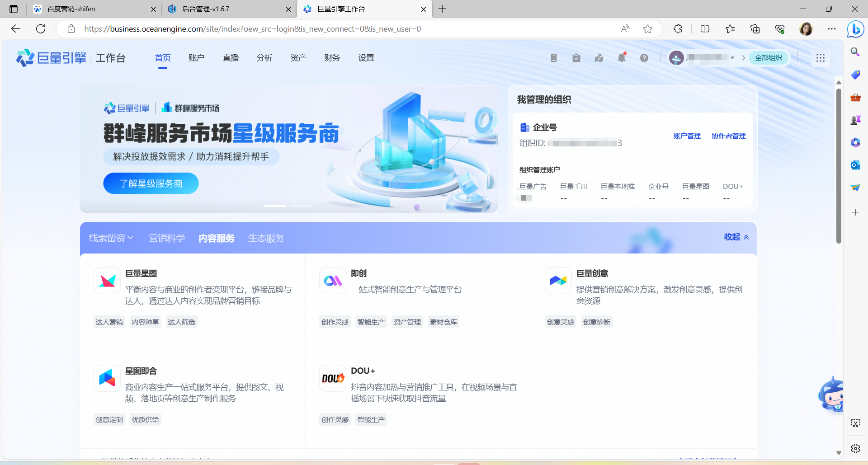This screenshot has height=465, width=868.
Task: Open the nine-dot app grid icon
Action: 821,58
